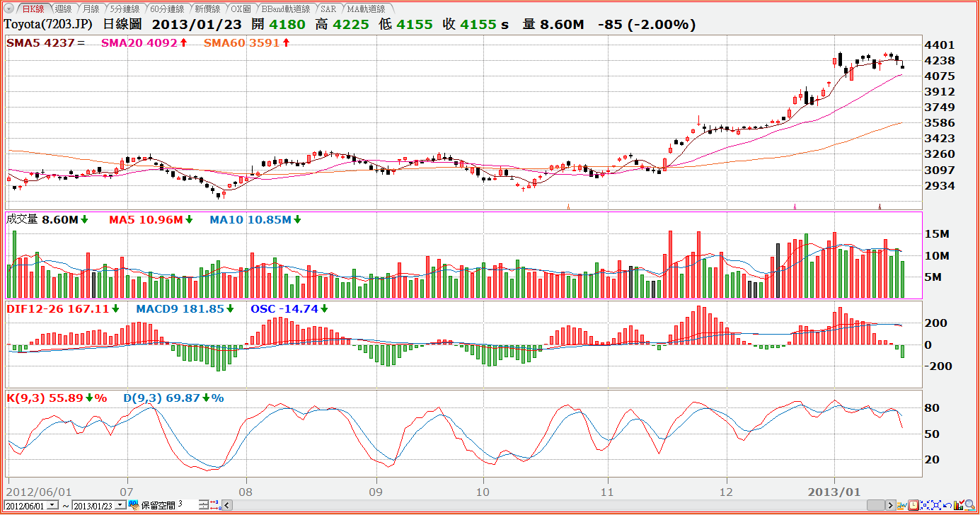Select the 新價線 tab

coord(207,9)
